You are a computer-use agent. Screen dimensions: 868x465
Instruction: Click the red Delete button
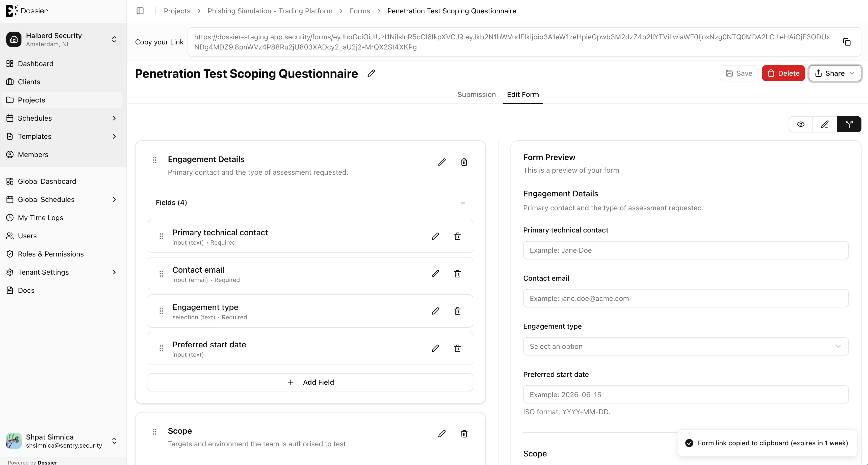tap(783, 73)
